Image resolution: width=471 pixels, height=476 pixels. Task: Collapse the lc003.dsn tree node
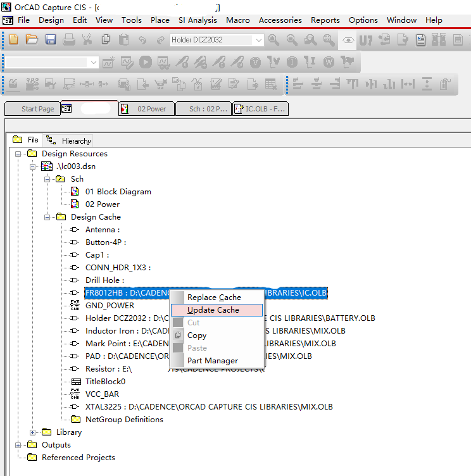[32, 166]
